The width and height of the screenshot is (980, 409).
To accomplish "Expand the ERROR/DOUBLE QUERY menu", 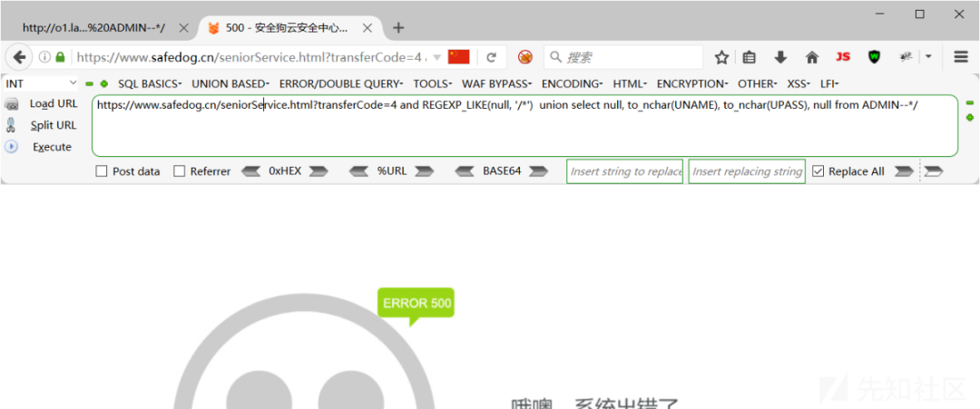I will pos(341,83).
